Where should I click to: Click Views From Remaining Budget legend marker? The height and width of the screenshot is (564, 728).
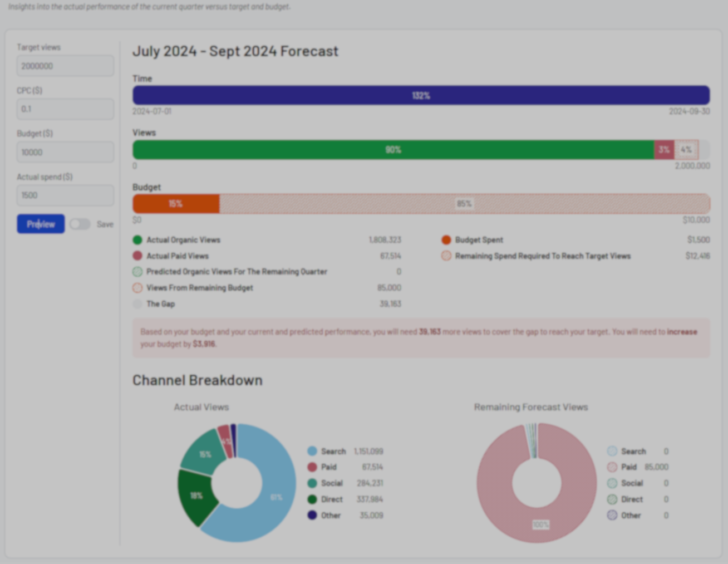point(137,288)
